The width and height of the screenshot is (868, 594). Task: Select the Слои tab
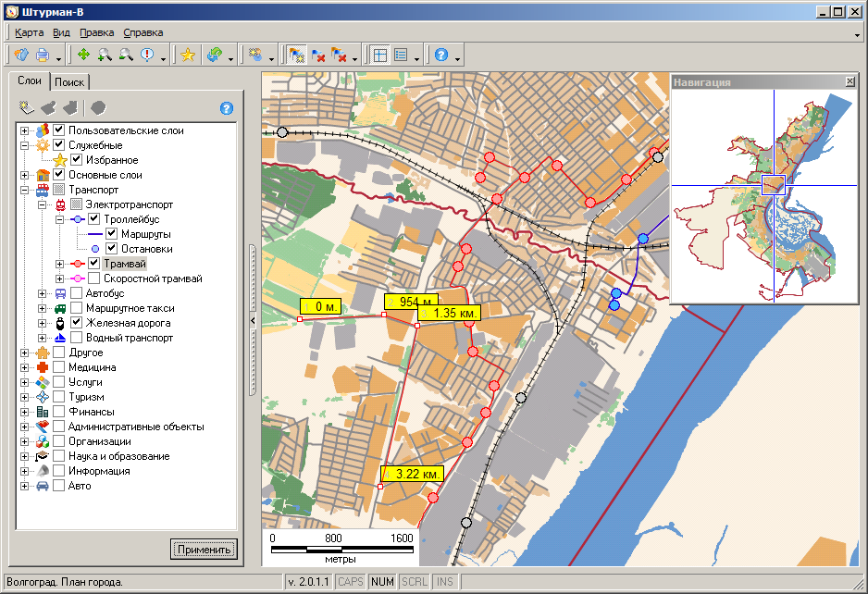(30, 80)
